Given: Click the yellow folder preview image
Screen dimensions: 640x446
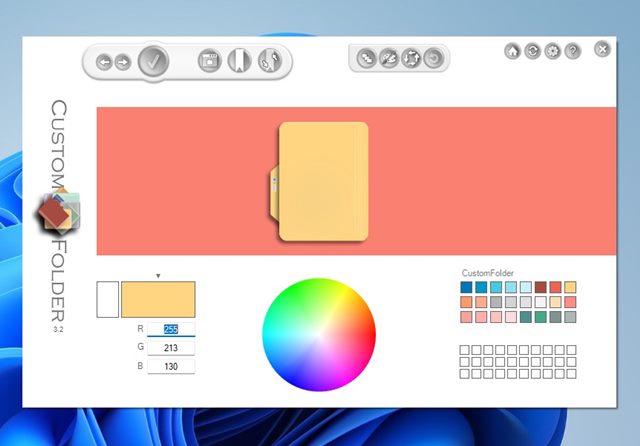Looking at the screenshot, I should pyautogui.click(x=320, y=181).
